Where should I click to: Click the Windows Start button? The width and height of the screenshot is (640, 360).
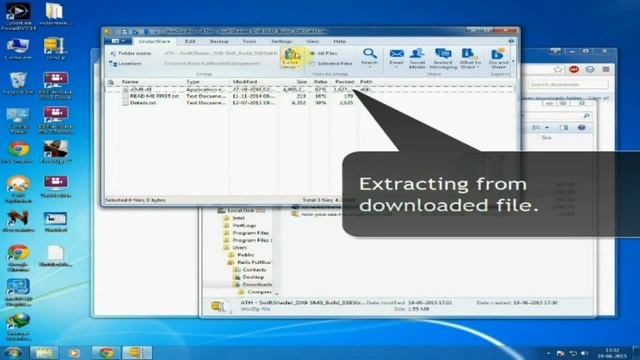(13, 353)
